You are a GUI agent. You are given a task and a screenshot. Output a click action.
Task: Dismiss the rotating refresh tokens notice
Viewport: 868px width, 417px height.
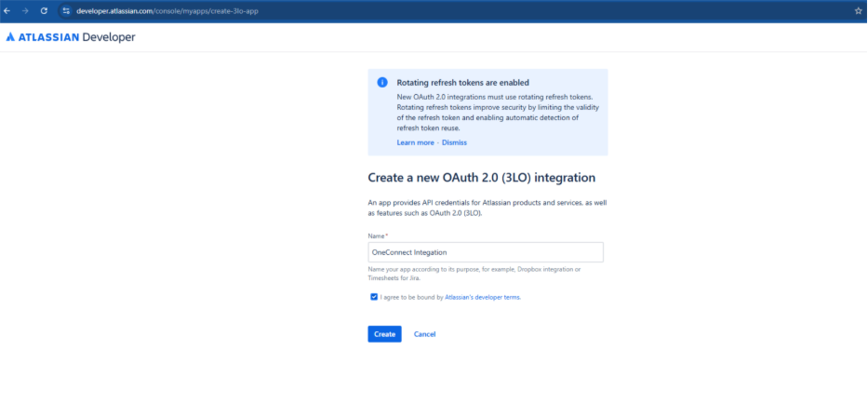455,142
